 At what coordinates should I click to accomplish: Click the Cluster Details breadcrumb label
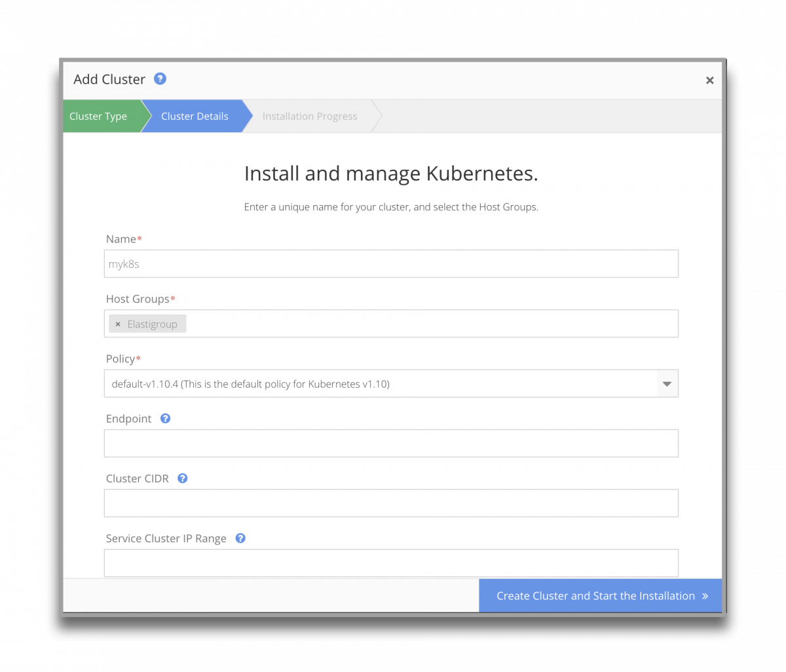[x=195, y=116]
